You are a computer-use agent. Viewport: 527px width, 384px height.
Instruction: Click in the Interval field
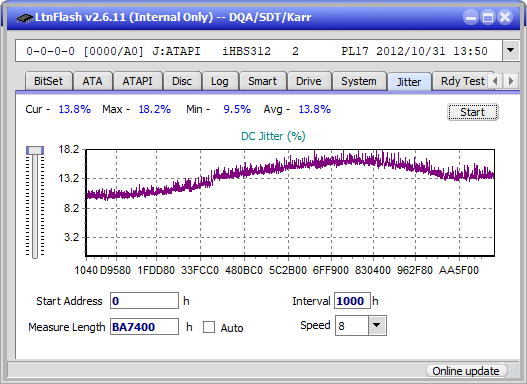(352, 301)
